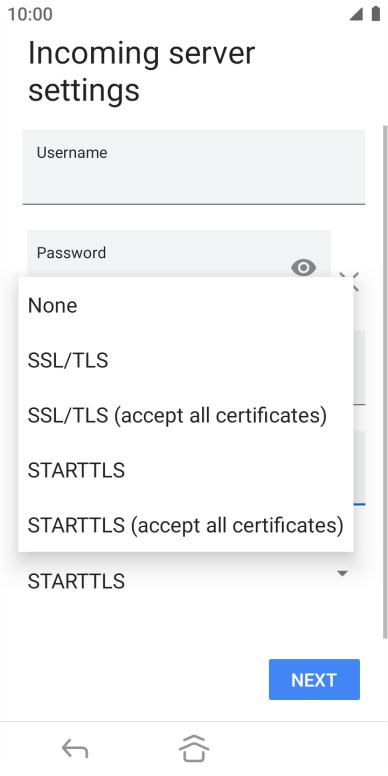Tap the battery status icon

coord(376,14)
